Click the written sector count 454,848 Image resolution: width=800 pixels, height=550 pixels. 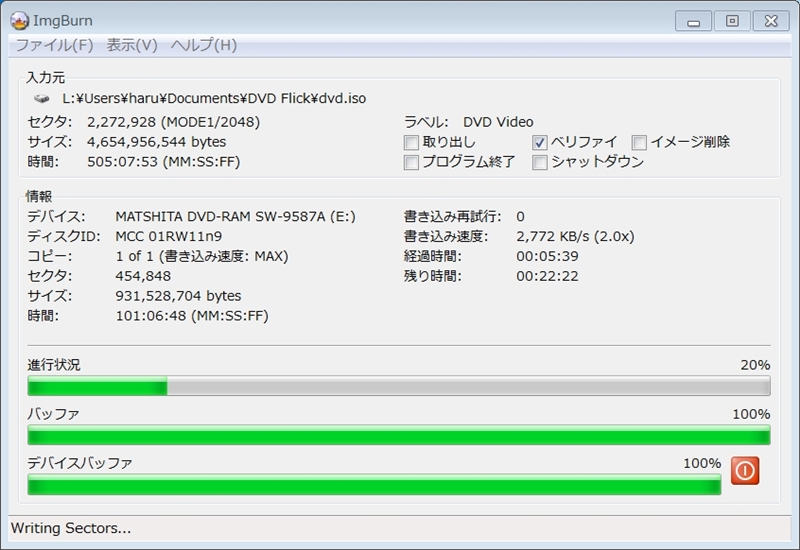coord(143,276)
